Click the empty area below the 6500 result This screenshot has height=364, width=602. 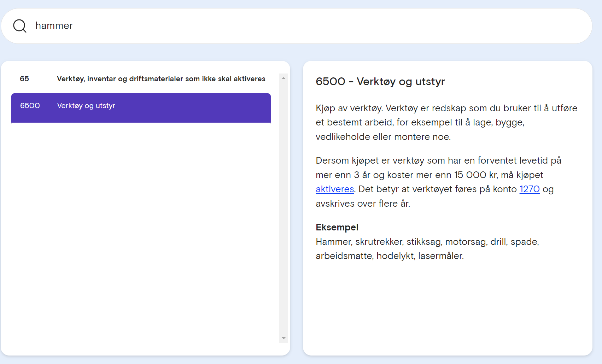click(141, 230)
